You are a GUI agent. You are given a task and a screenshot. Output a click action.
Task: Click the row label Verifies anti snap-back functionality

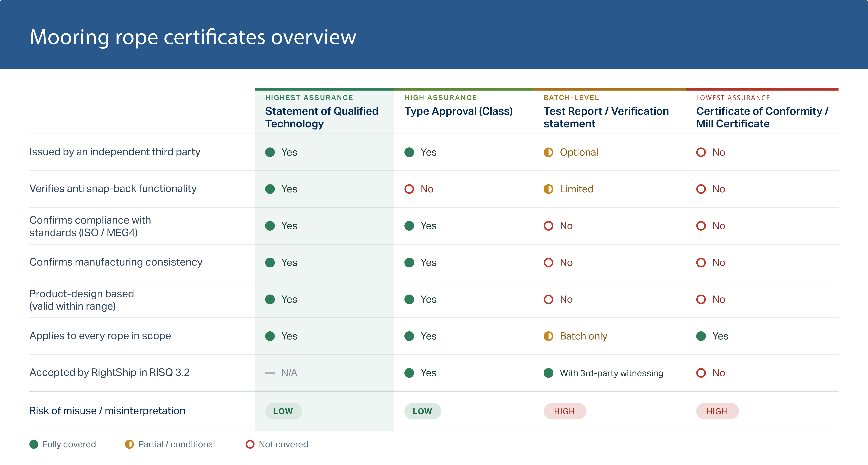pyautogui.click(x=113, y=189)
